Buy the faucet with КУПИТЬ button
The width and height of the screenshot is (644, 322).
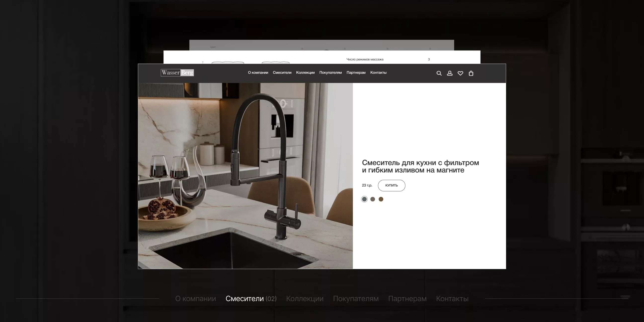(392, 186)
